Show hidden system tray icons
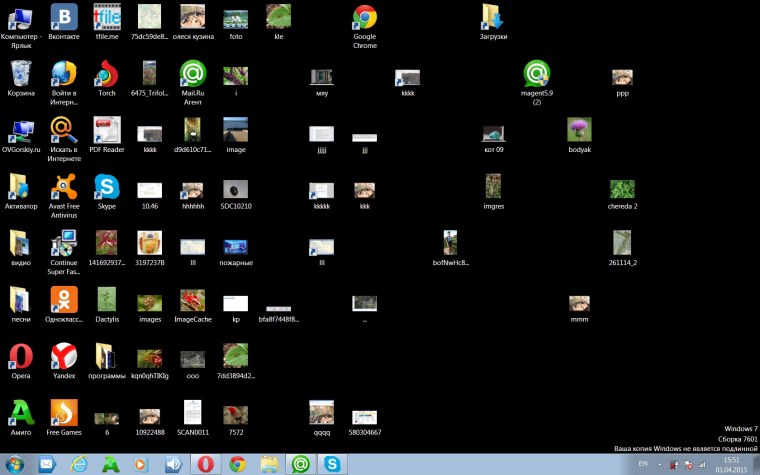 (x=658, y=464)
